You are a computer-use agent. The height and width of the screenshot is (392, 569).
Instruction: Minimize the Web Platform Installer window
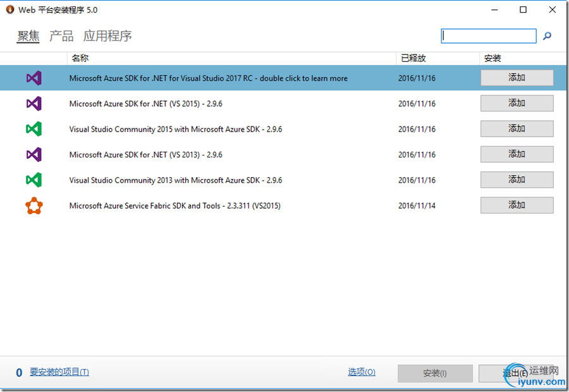pos(494,10)
